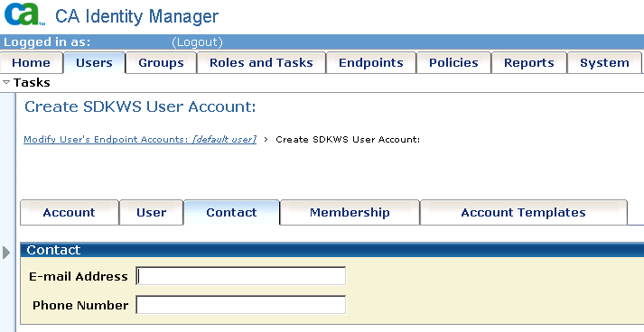Screen dimensions: 644x332
Task: Click the Tasks label
Action: point(32,82)
